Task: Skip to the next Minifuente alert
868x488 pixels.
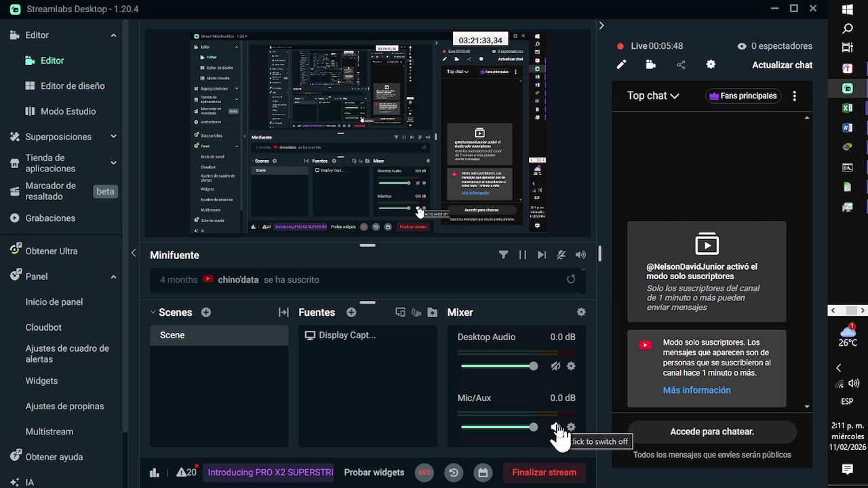Action: coord(541,255)
